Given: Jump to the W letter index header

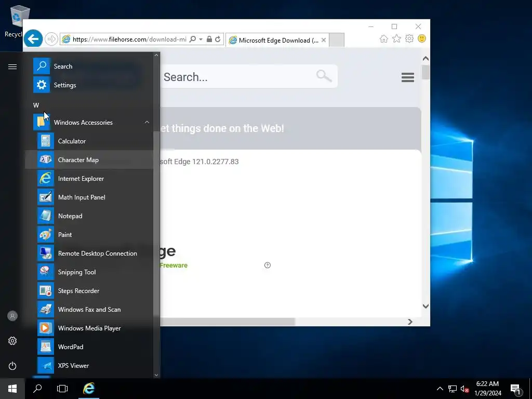Looking at the screenshot, I should tap(36, 105).
